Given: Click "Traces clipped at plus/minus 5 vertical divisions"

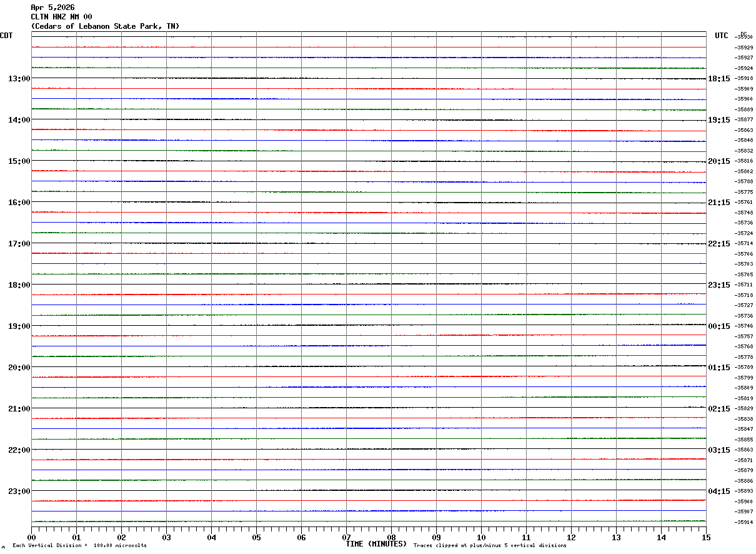Looking at the screenshot, I should (490, 545).
